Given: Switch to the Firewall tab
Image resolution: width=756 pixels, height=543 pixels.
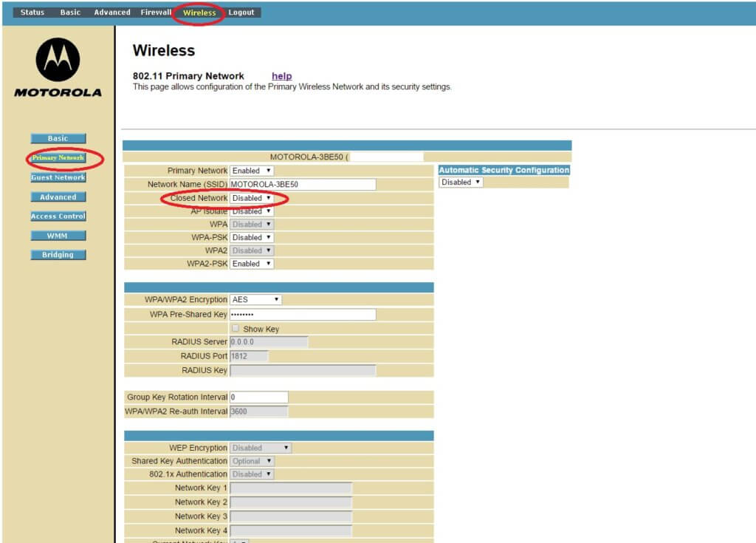Looking at the screenshot, I should point(156,12).
